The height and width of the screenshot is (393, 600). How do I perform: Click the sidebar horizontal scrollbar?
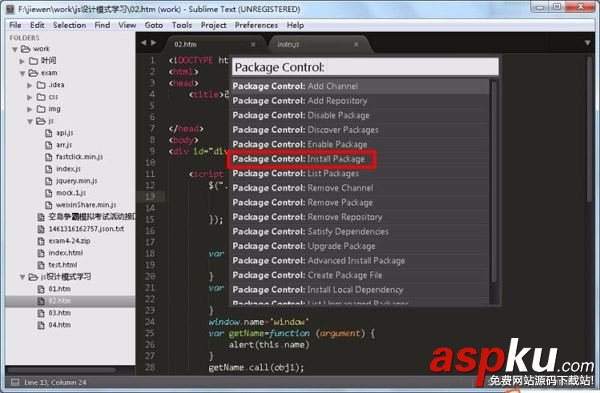(x=62, y=370)
